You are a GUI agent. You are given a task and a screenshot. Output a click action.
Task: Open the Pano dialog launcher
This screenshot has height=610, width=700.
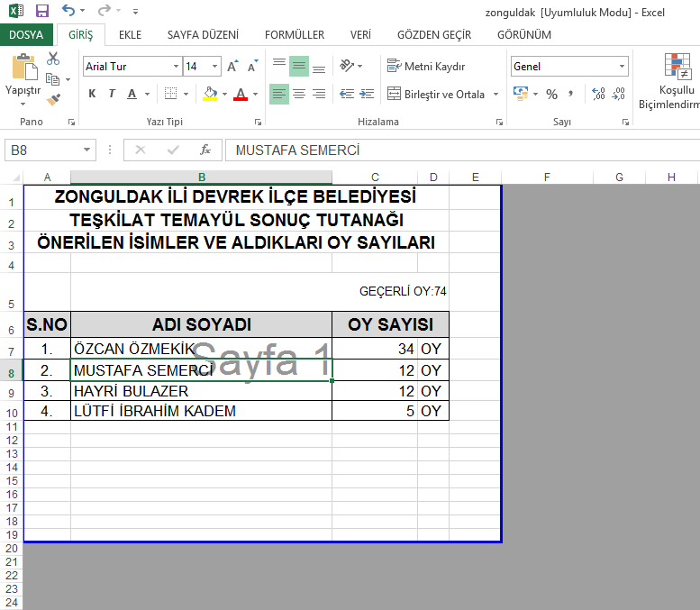pos(71,122)
